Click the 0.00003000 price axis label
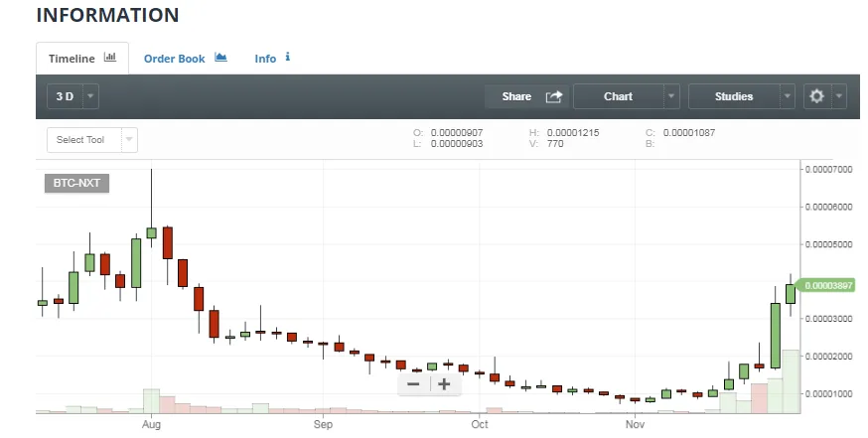The height and width of the screenshot is (438, 868). pyautogui.click(x=828, y=319)
